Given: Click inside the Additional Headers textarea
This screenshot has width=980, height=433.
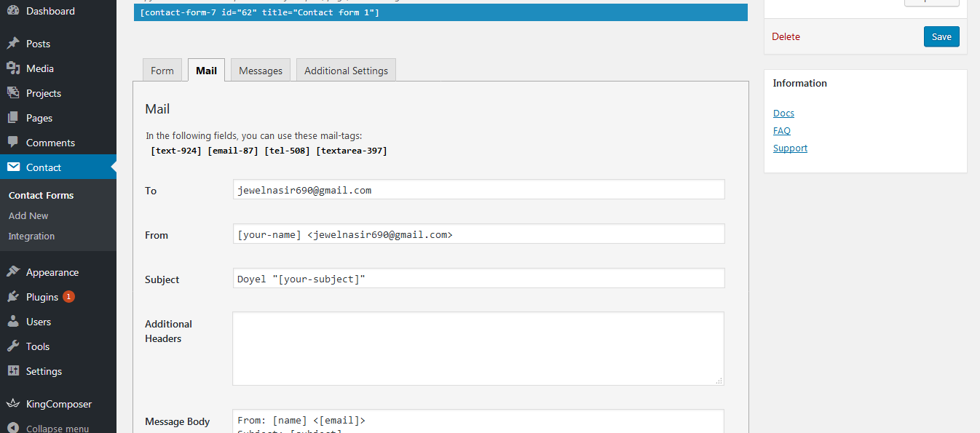Looking at the screenshot, I should point(478,349).
